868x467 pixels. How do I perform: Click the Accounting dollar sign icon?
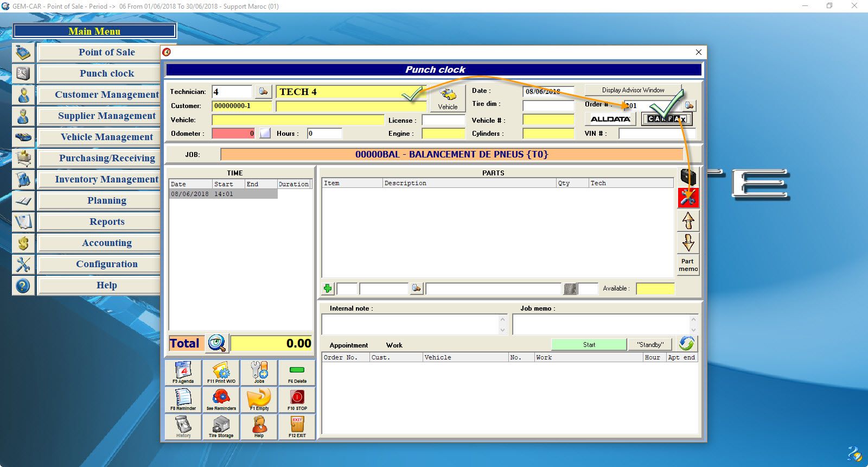[x=23, y=243]
